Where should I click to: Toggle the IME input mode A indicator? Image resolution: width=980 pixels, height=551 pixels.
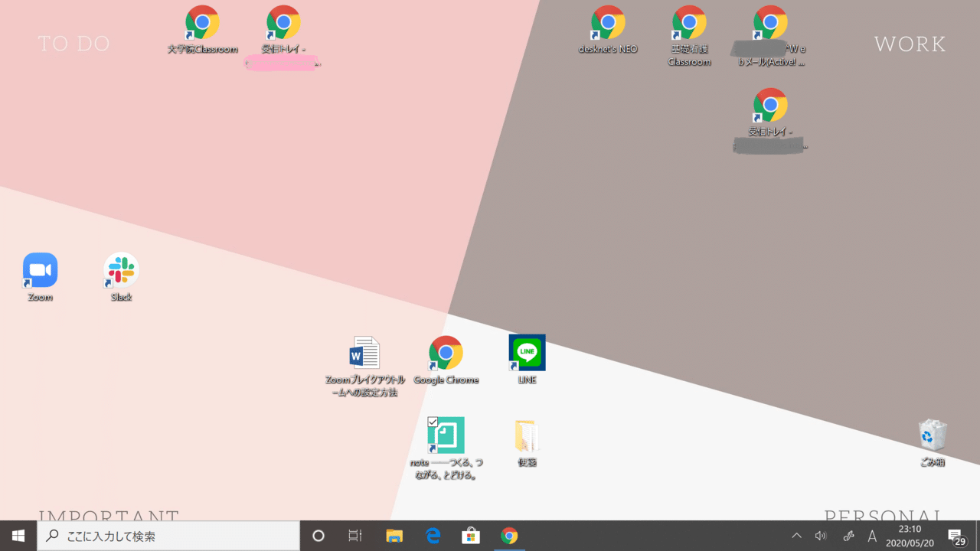(x=872, y=536)
